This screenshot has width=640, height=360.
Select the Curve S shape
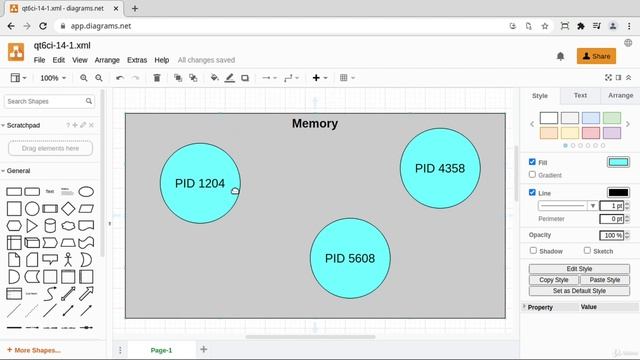coord(50,293)
